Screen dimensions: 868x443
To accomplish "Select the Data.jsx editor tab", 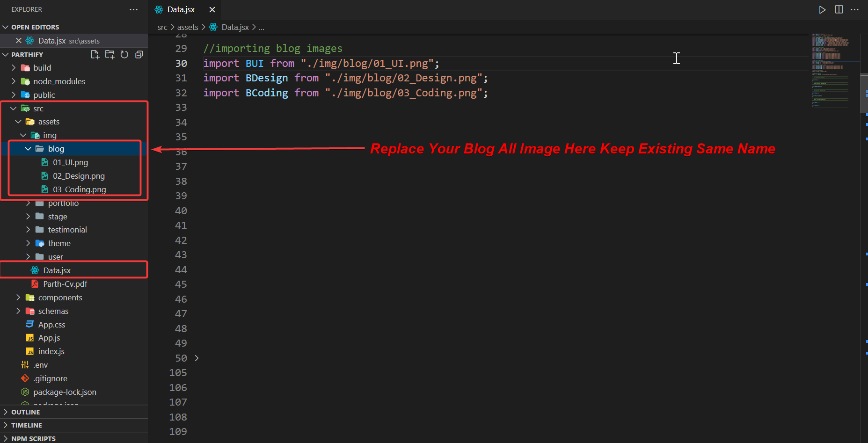I will click(181, 10).
